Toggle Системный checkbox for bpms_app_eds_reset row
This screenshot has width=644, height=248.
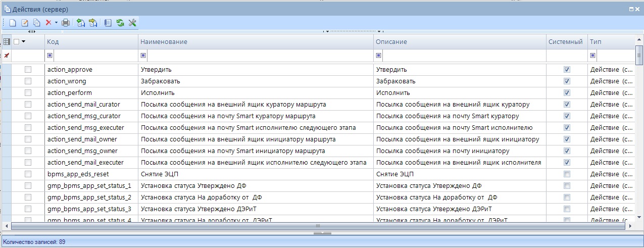click(567, 174)
